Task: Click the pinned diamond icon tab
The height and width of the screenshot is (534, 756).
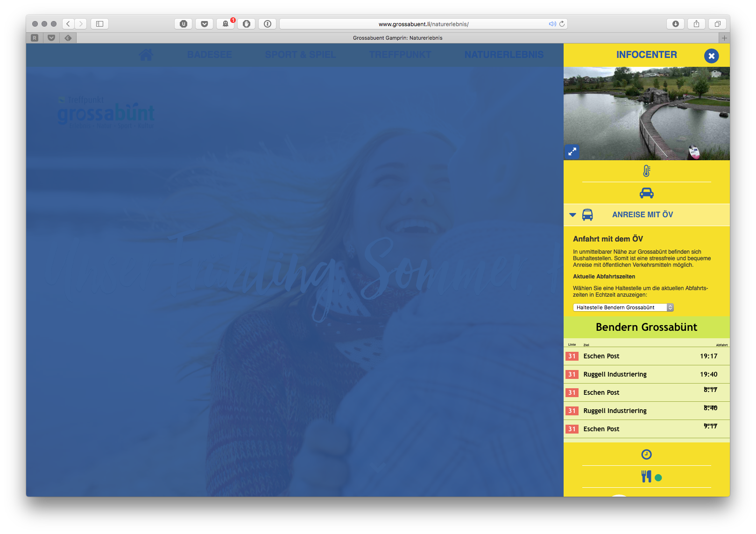Action: [68, 38]
